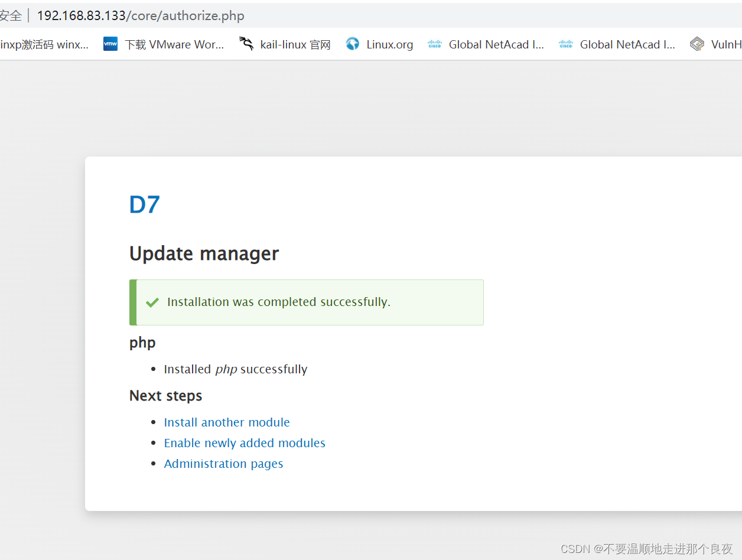Click the Kali Linux dragon bookmark icon

point(246,44)
